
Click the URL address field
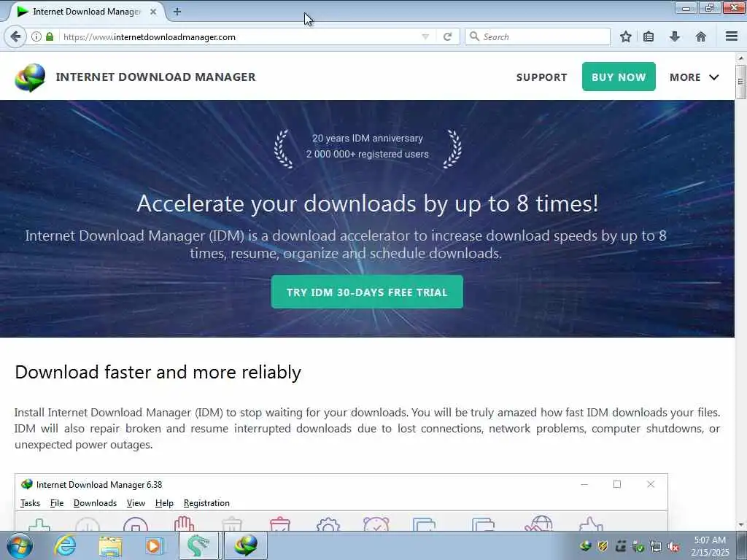(241, 36)
